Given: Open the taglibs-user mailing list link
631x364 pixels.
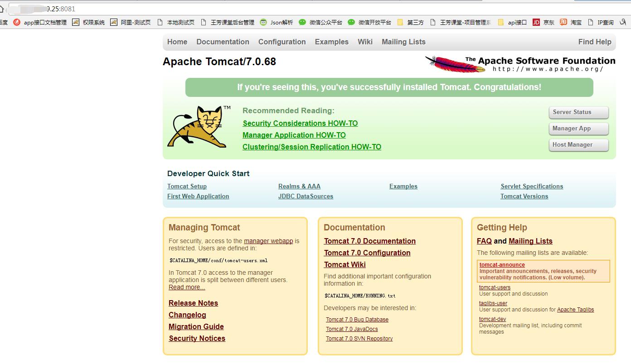Looking at the screenshot, I should pos(493,303).
